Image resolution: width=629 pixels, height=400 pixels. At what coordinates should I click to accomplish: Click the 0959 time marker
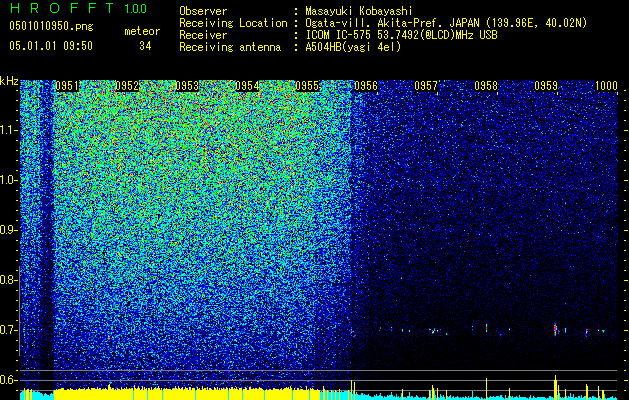point(546,86)
